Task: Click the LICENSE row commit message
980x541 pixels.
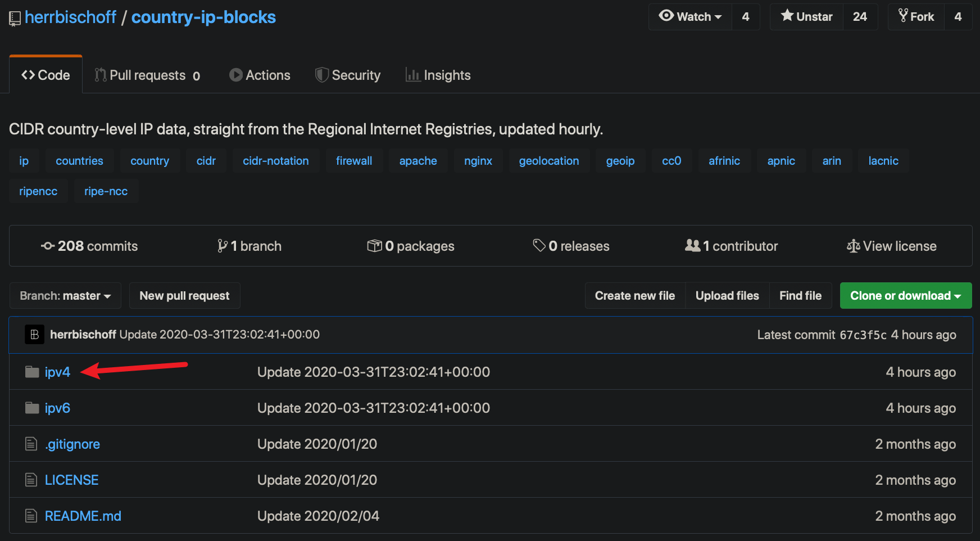Action: tap(317, 480)
